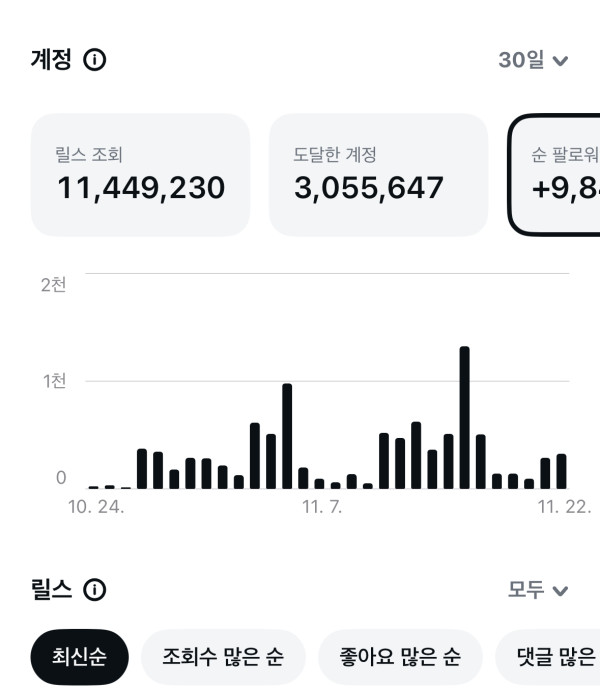
Task: Click the last bar in the chart
Action: [x=561, y=471]
